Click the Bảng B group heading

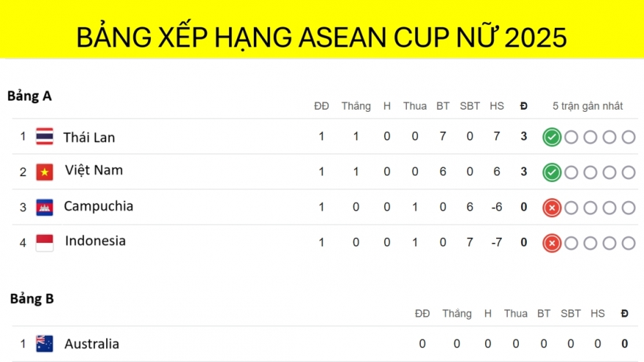coord(31,298)
